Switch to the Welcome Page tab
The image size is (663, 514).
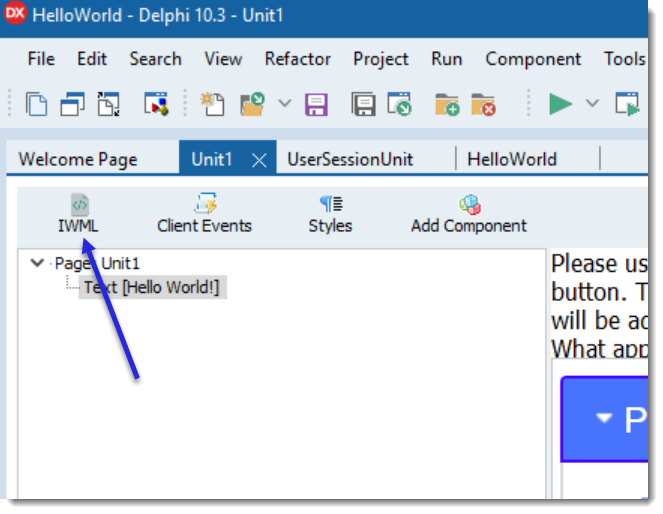pyautogui.click(x=78, y=159)
